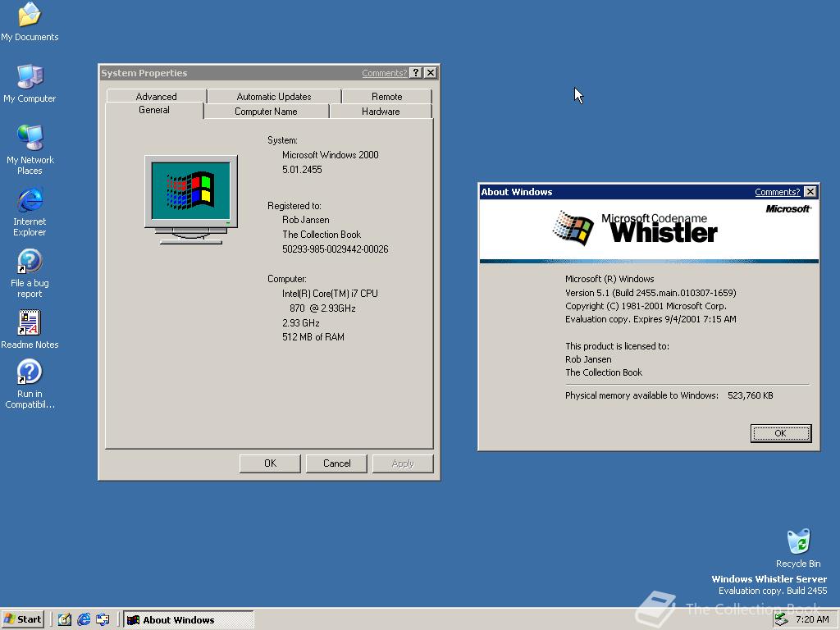Screen dimensions: 840x630
Task: Click the 'Microsoft Windows 2000' system text
Action: tap(331, 155)
